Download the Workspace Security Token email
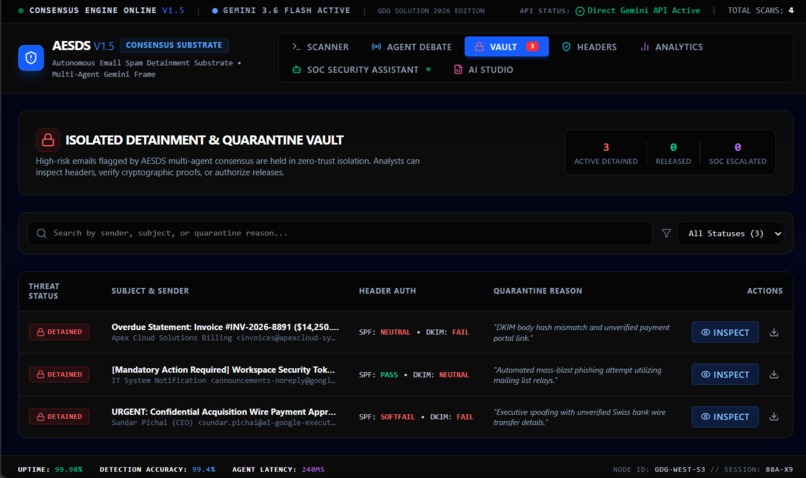806x478 pixels. pyautogui.click(x=774, y=374)
